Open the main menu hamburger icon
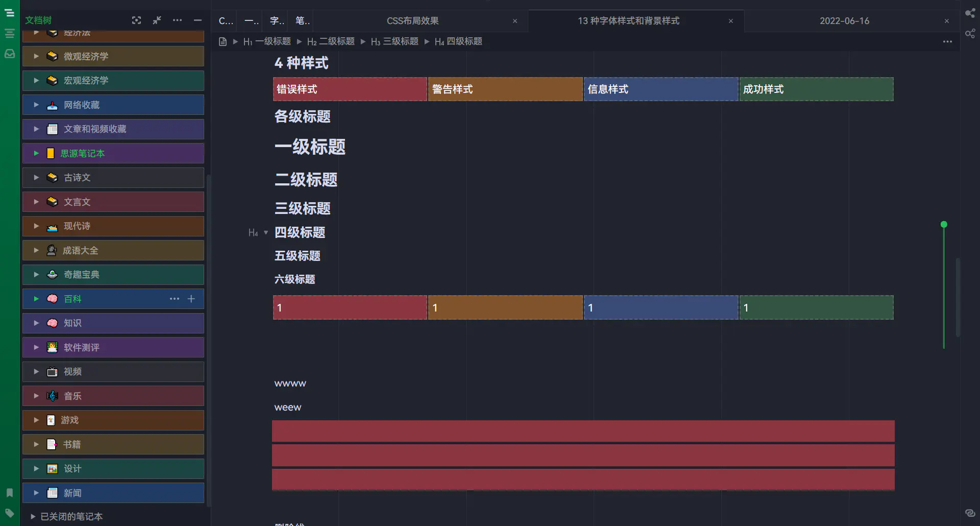This screenshot has height=526, width=980. pyautogui.click(x=9, y=13)
